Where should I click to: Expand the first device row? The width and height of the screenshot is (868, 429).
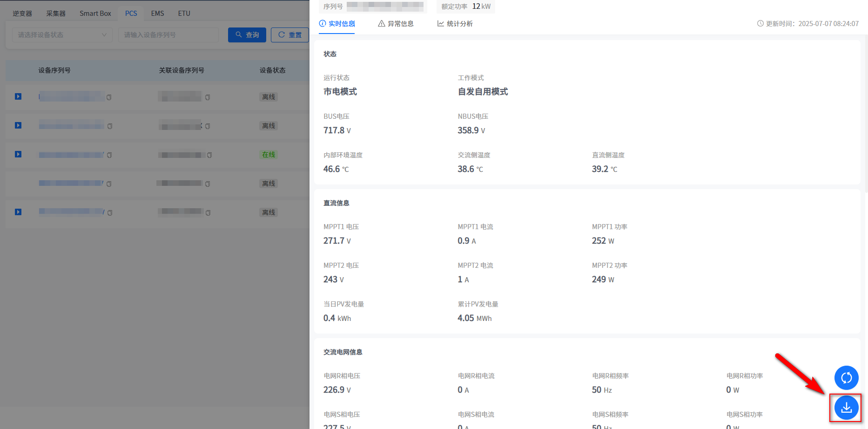[18, 96]
